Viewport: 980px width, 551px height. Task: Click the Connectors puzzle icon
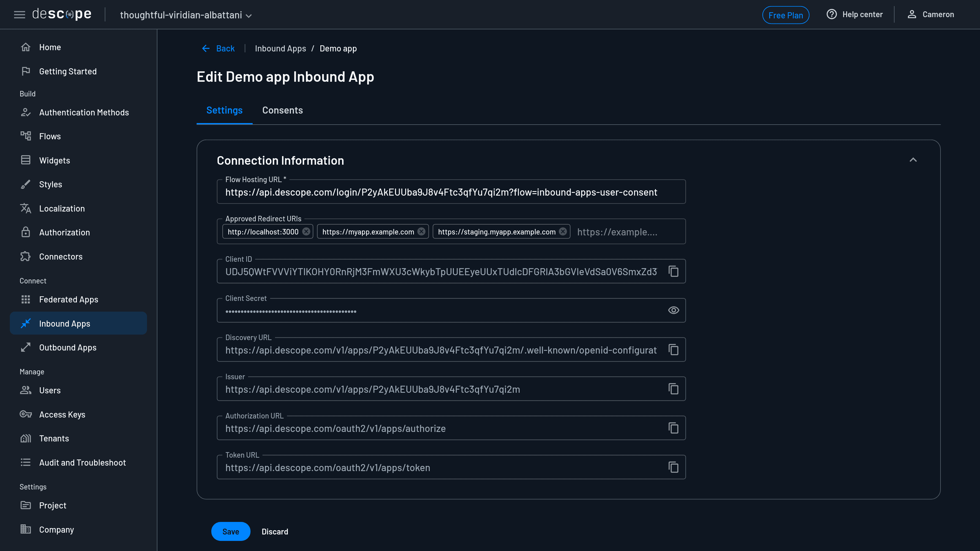point(25,257)
